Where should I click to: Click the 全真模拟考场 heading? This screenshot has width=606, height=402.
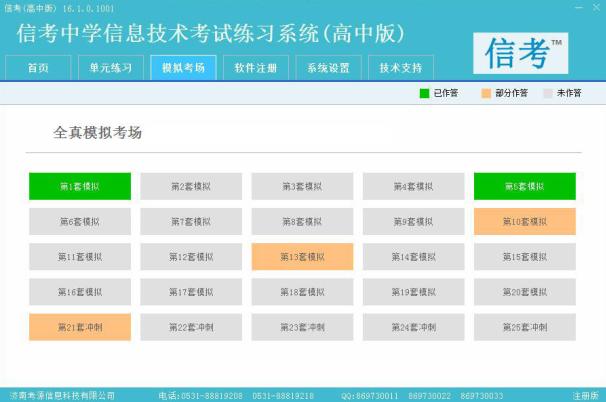(x=97, y=133)
